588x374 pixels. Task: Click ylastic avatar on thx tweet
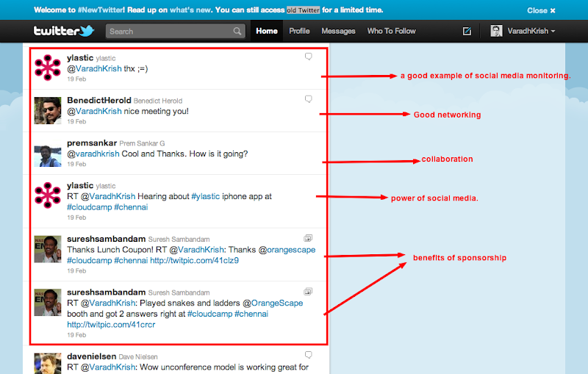click(x=48, y=68)
